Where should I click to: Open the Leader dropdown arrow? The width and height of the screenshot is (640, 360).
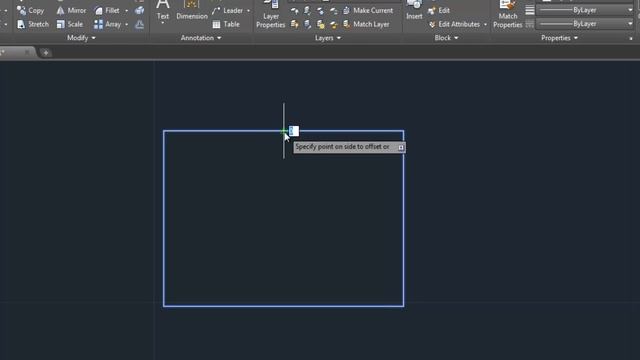(248, 11)
